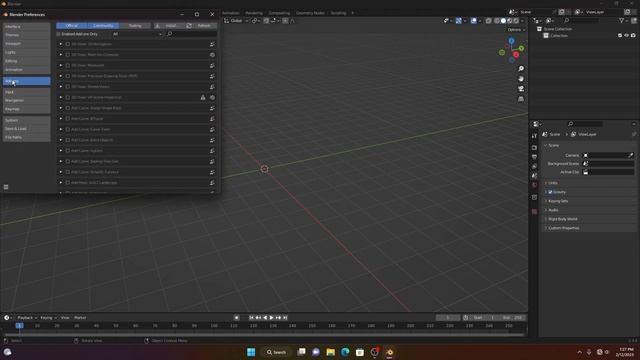The width and height of the screenshot is (640, 360).
Task: Click the eyedropper next to Camera field
Action: [631, 155]
